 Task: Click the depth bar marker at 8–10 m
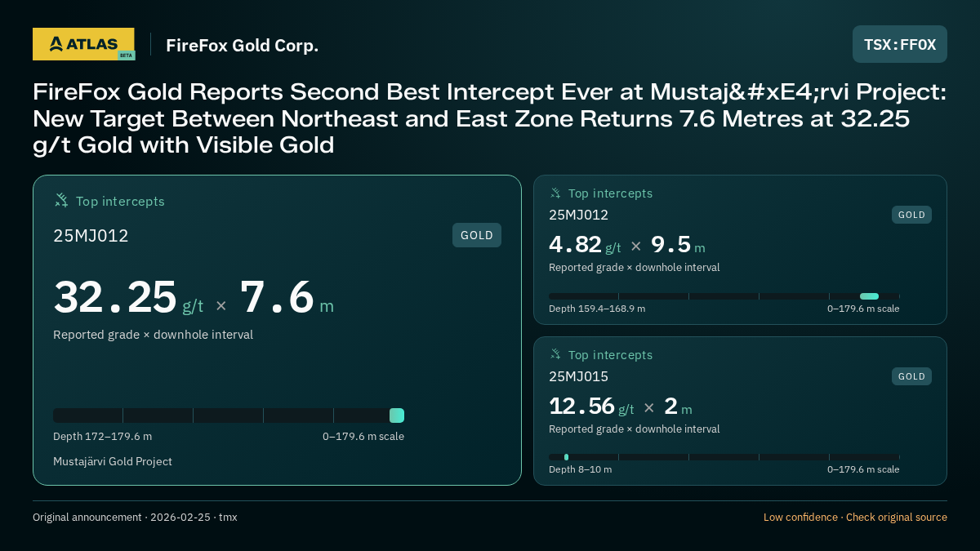[x=566, y=457]
